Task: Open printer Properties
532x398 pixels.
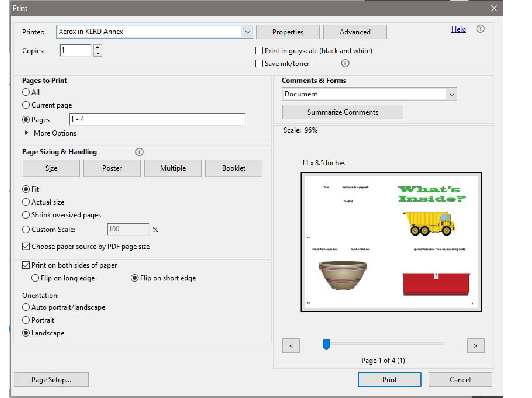Action: point(288,32)
